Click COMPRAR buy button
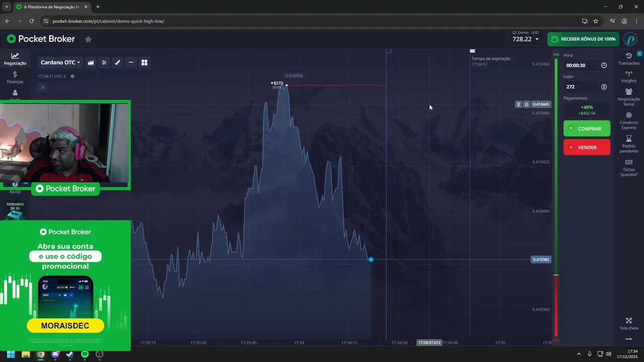 [x=587, y=129]
